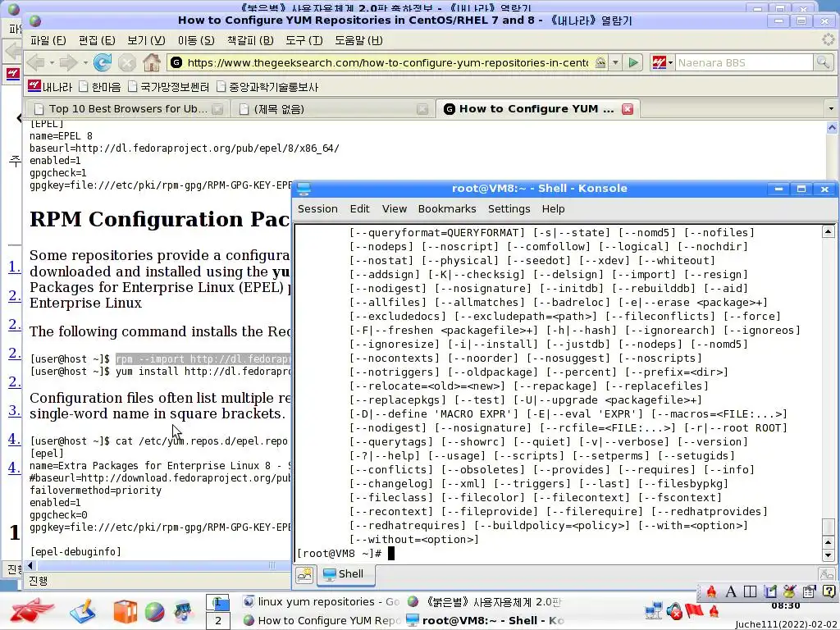Open Konsole Bookmarks menu
The image size is (840, 630).
pyautogui.click(x=447, y=209)
